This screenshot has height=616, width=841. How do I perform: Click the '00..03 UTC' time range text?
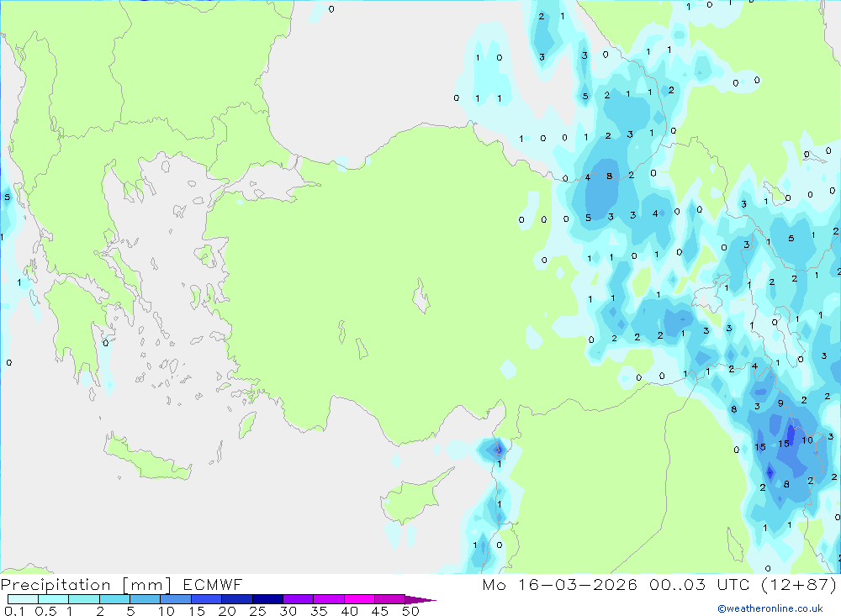point(699,584)
